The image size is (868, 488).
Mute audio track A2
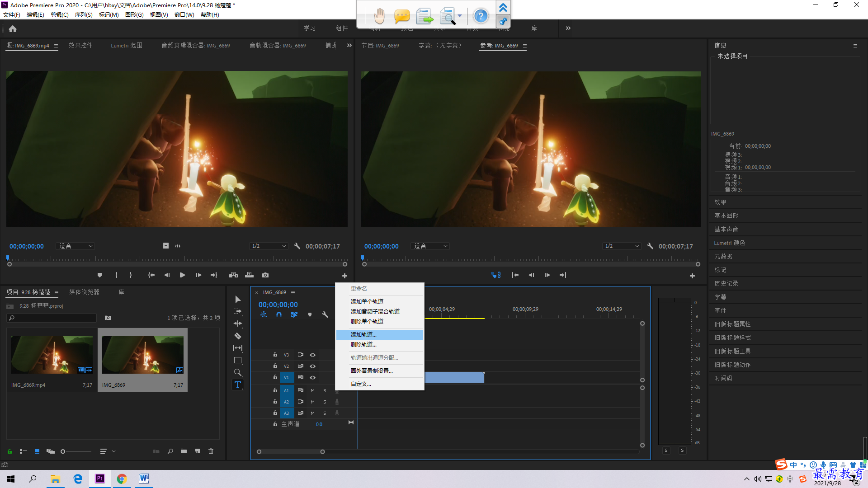(312, 402)
